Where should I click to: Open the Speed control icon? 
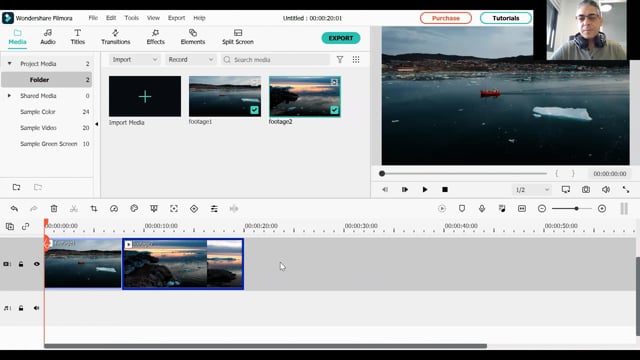[114, 209]
